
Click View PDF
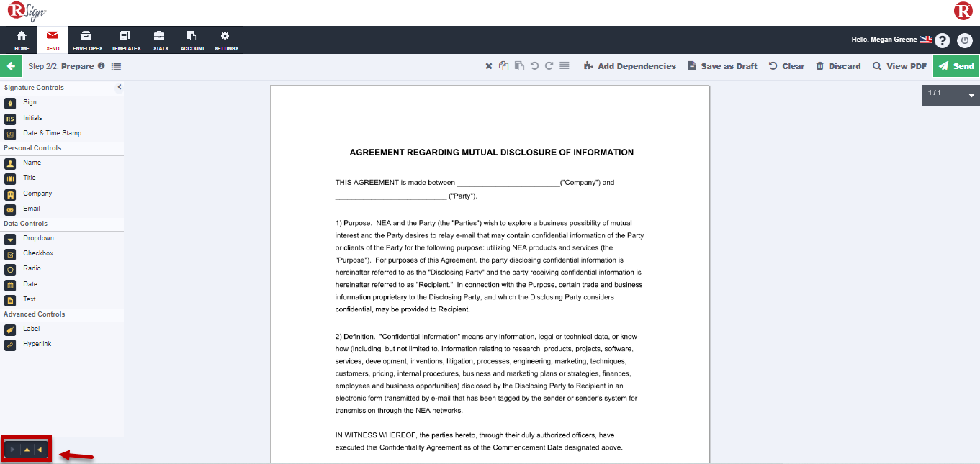(x=899, y=66)
